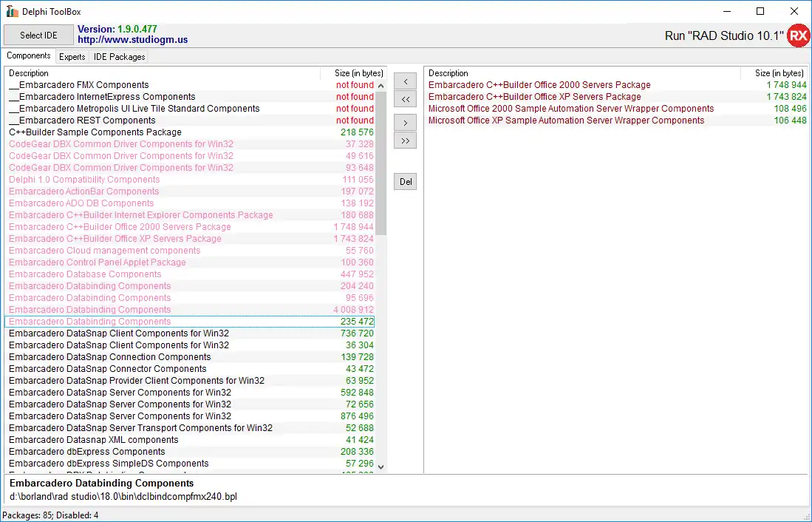
Task: Select CodeGear DBX Common Driver row sized 93 648
Action: pyautogui.click(x=191, y=167)
